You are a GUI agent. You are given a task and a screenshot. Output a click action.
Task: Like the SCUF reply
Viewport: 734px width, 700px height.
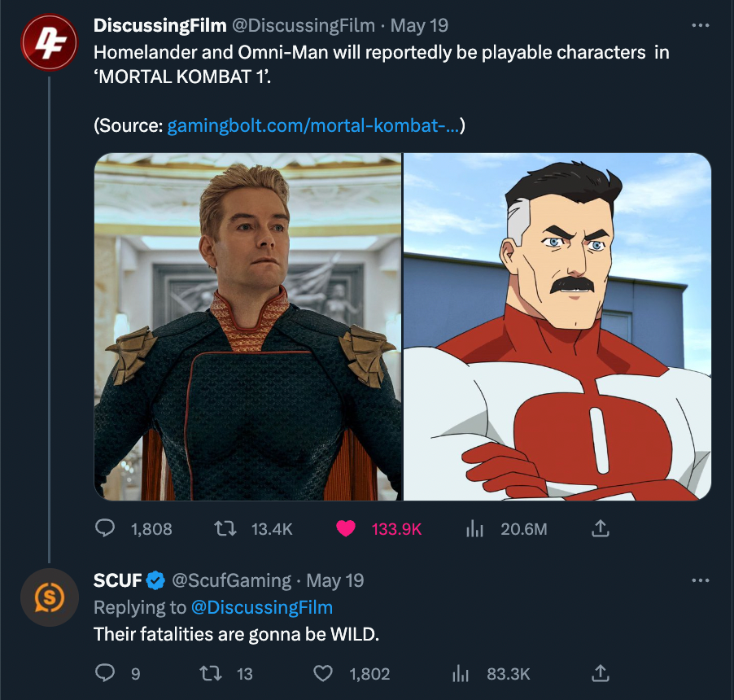324,673
